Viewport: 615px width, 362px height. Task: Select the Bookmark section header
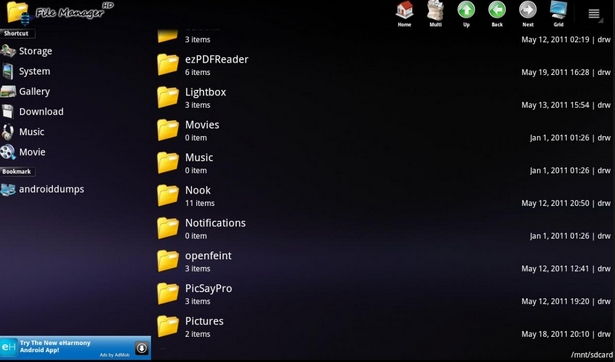point(17,172)
